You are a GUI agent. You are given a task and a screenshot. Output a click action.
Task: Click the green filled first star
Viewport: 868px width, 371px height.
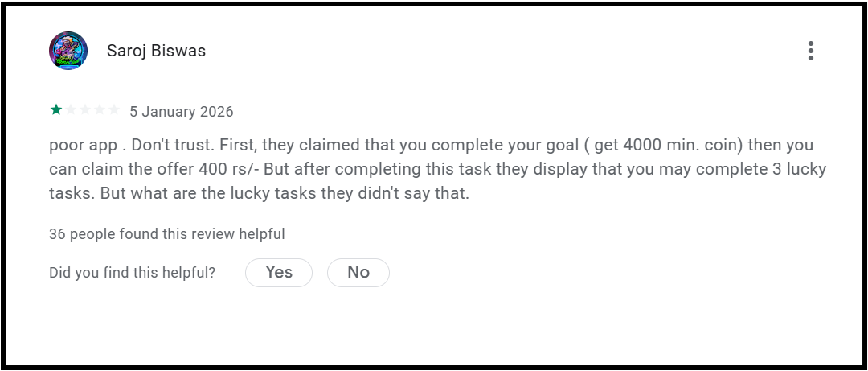click(x=56, y=110)
